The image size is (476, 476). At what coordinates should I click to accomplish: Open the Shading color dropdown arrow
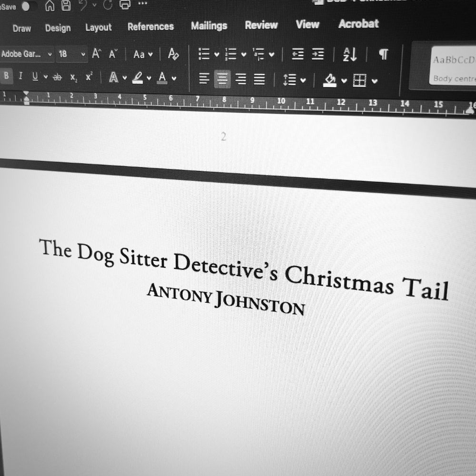(344, 81)
